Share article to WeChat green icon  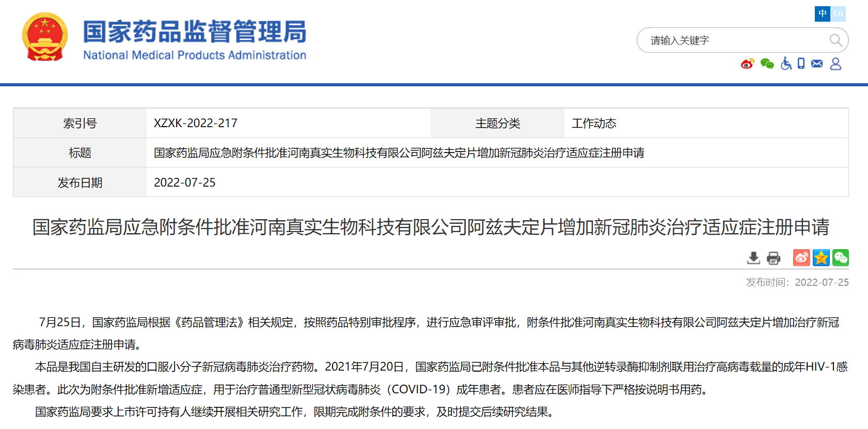pyautogui.click(x=841, y=257)
